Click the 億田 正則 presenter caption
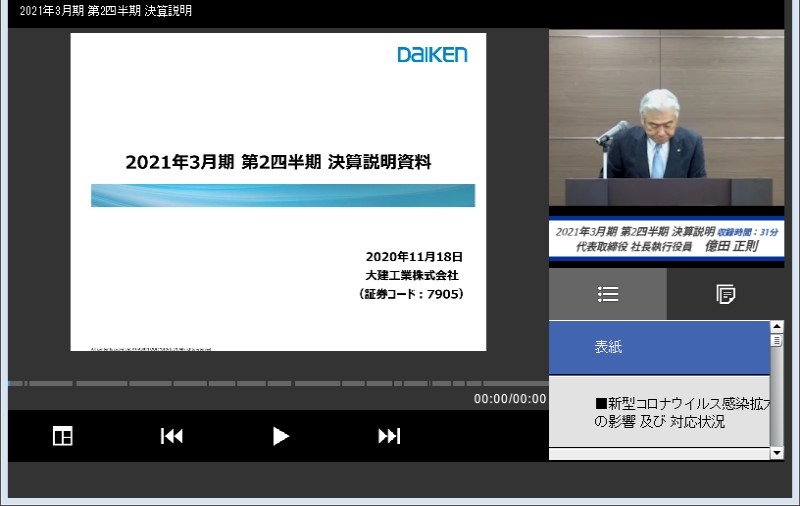The image size is (800, 506). point(731,246)
